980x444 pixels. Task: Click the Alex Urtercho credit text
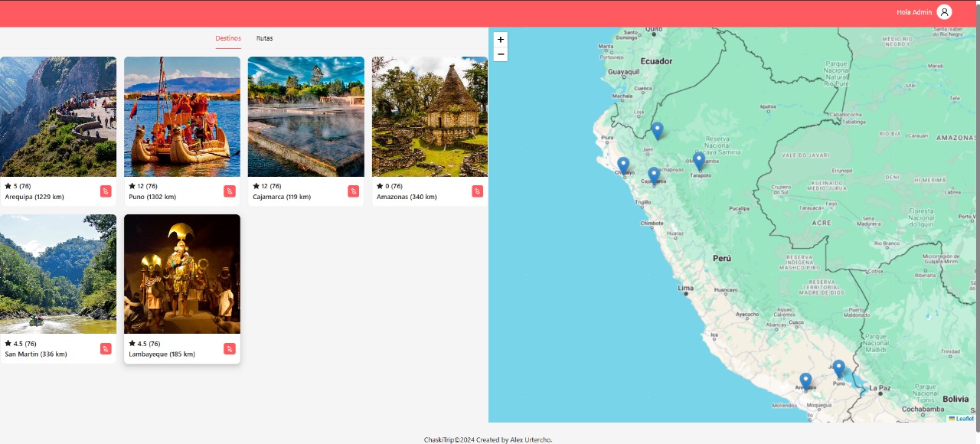pos(528,439)
